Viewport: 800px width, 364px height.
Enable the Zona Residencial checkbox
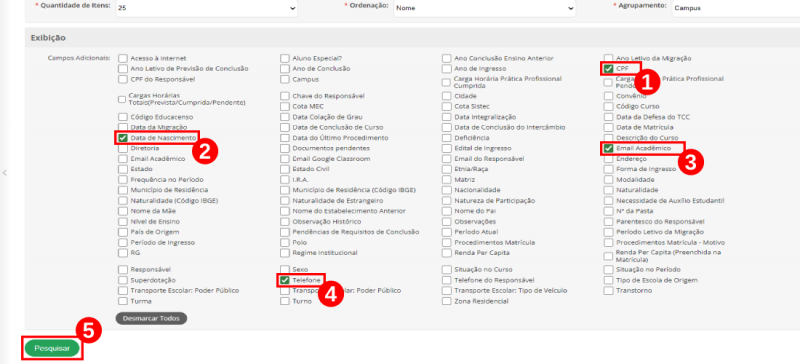pyautogui.click(x=446, y=301)
